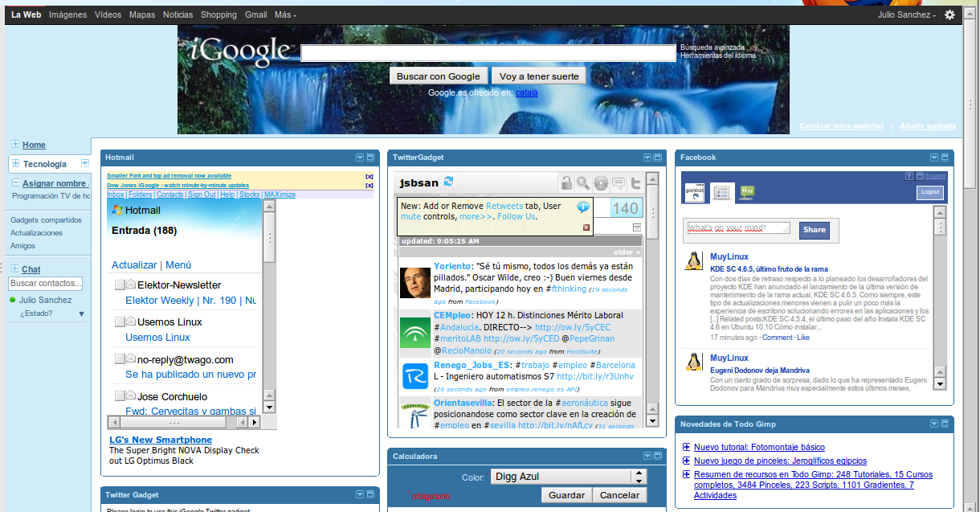Open the Facebook gadget title dropdown menu
The height and width of the screenshot is (512, 980).
coord(934,158)
